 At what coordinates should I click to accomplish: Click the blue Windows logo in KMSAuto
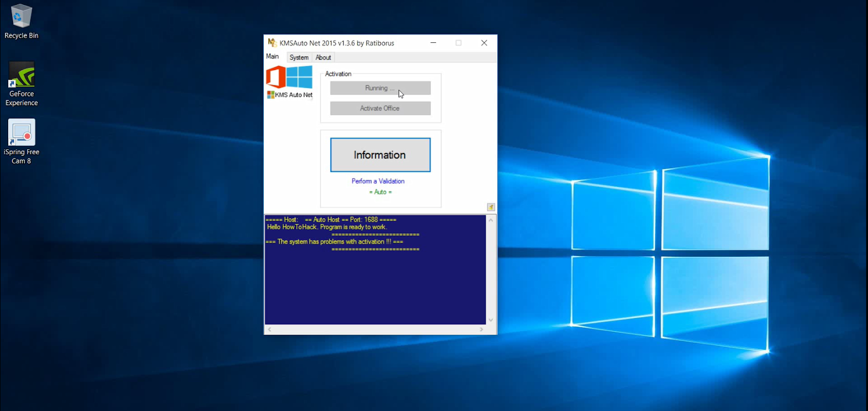click(x=299, y=77)
